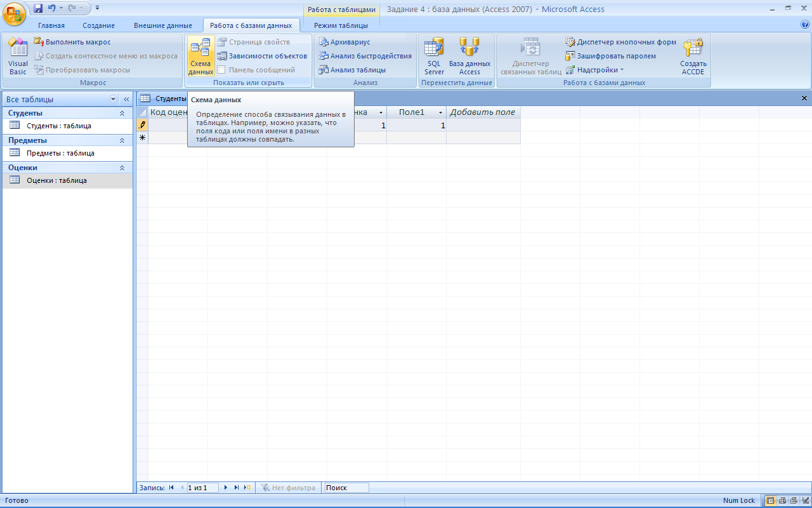
Task: Switch to Datasheet view in status bar
Action: point(771,500)
